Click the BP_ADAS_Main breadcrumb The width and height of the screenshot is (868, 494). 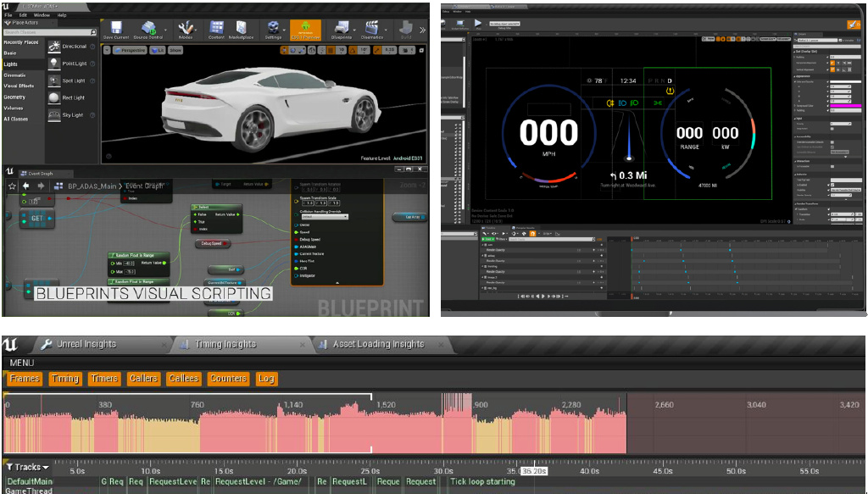pos(92,186)
